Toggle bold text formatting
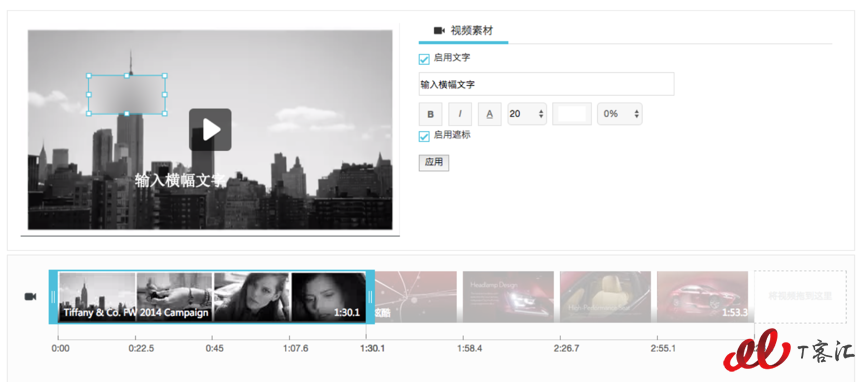865x382 pixels. tap(431, 114)
